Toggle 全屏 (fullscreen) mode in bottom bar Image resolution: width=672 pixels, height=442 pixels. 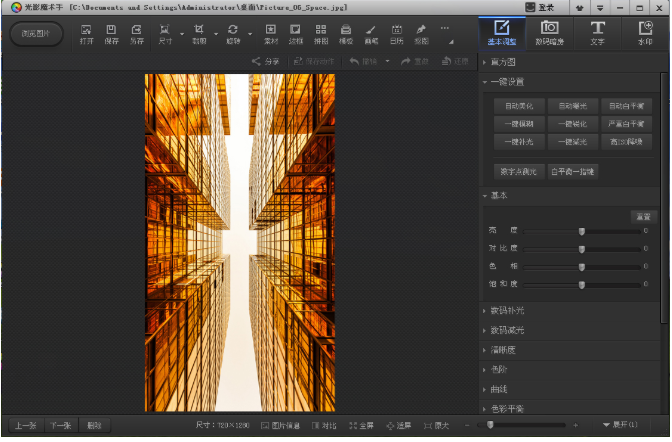click(361, 426)
